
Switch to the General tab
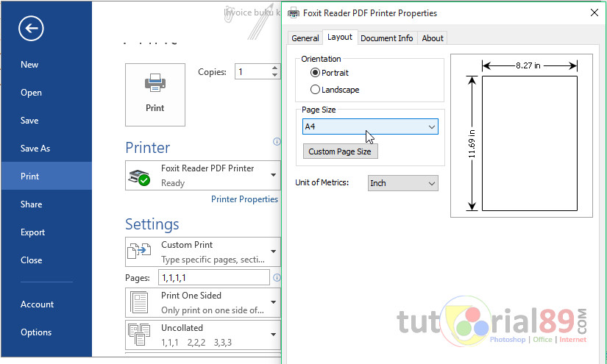click(305, 38)
